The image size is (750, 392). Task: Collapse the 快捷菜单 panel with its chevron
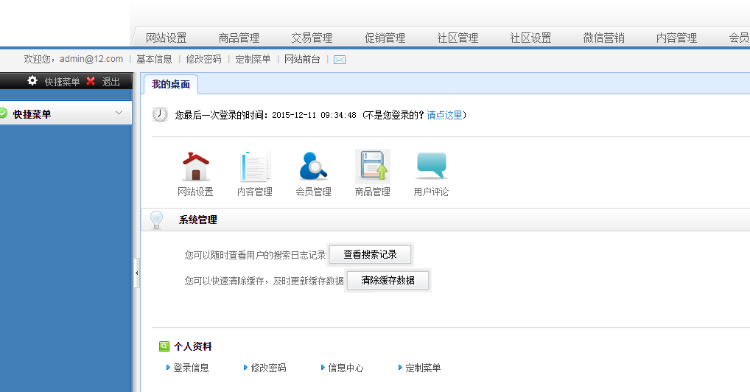click(x=119, y=113)
